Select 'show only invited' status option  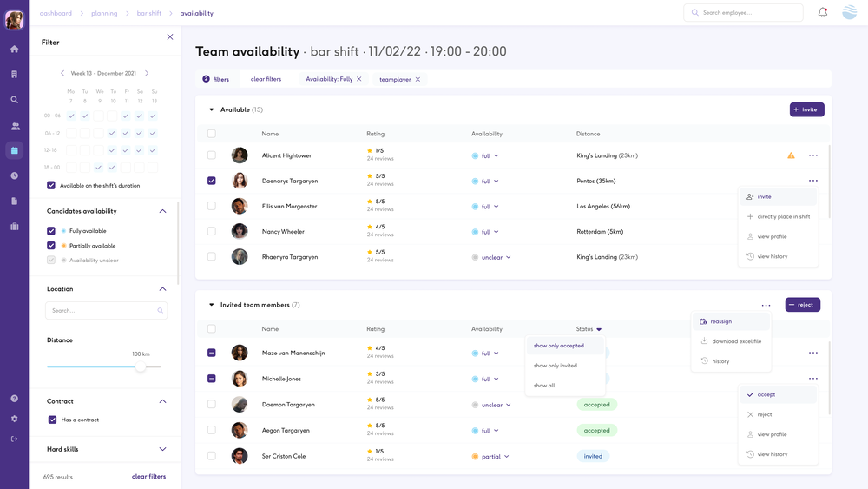(x=556, y=366)
